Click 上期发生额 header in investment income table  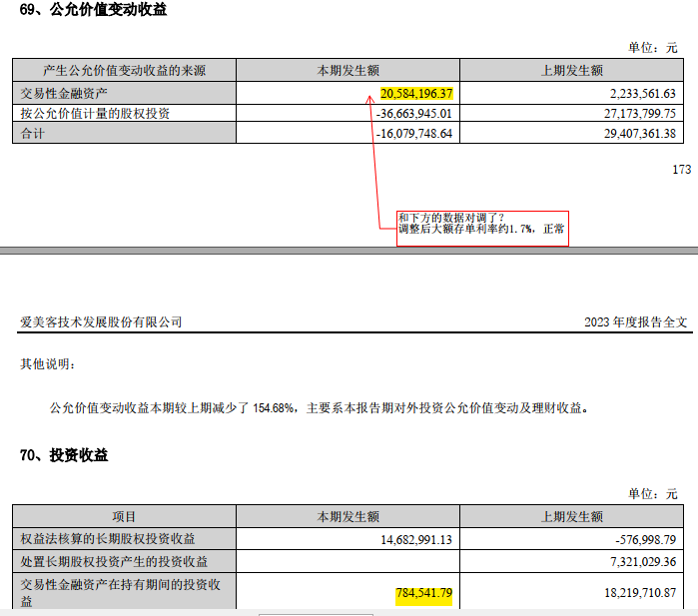coord(571,517)
